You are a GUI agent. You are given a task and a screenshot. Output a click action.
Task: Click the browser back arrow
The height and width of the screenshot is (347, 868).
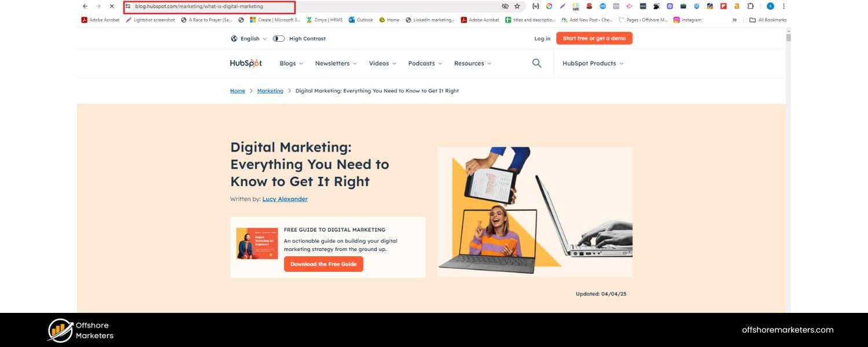tap(85, 6)
